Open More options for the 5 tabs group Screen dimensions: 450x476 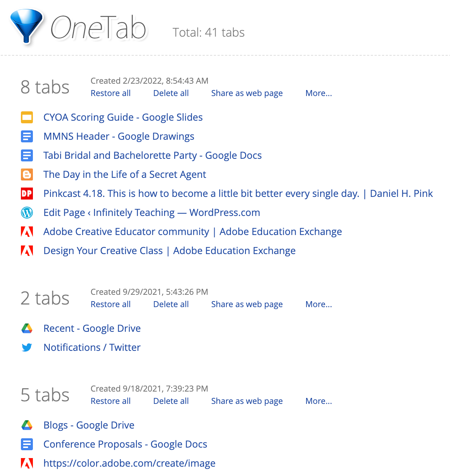318,401
